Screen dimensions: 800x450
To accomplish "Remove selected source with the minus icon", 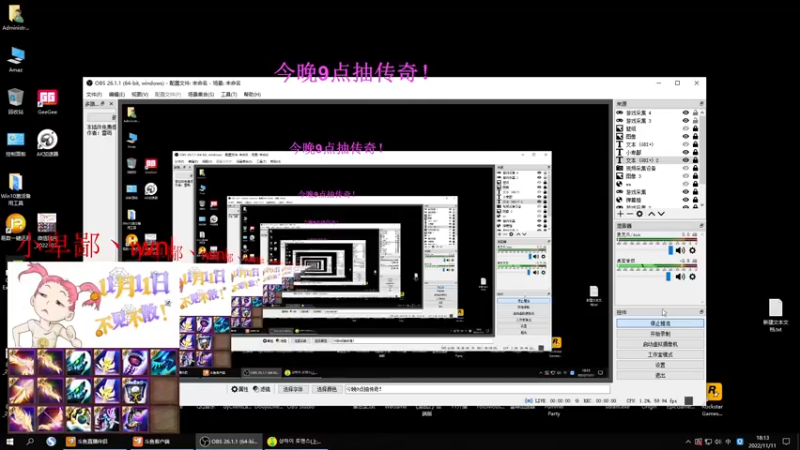I will click(630, 214).
